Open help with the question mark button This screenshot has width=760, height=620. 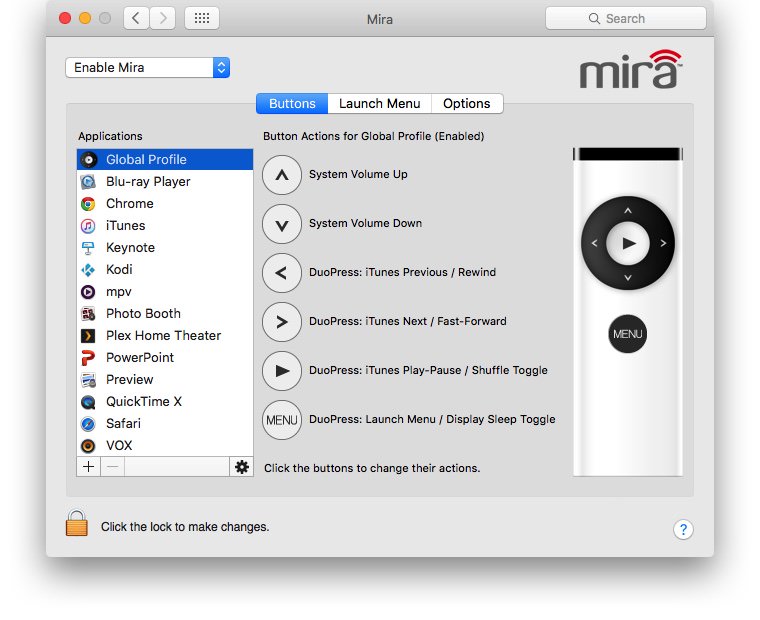(683, 529)
